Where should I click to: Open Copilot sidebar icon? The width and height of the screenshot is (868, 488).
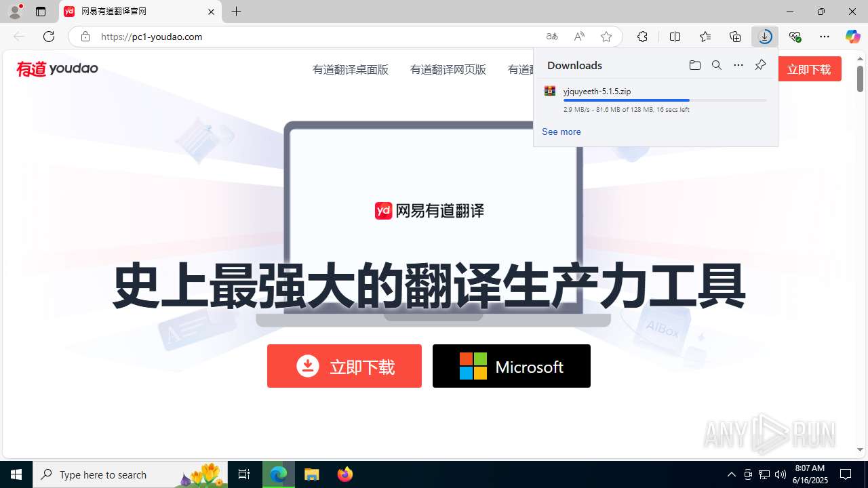point(852,37)
